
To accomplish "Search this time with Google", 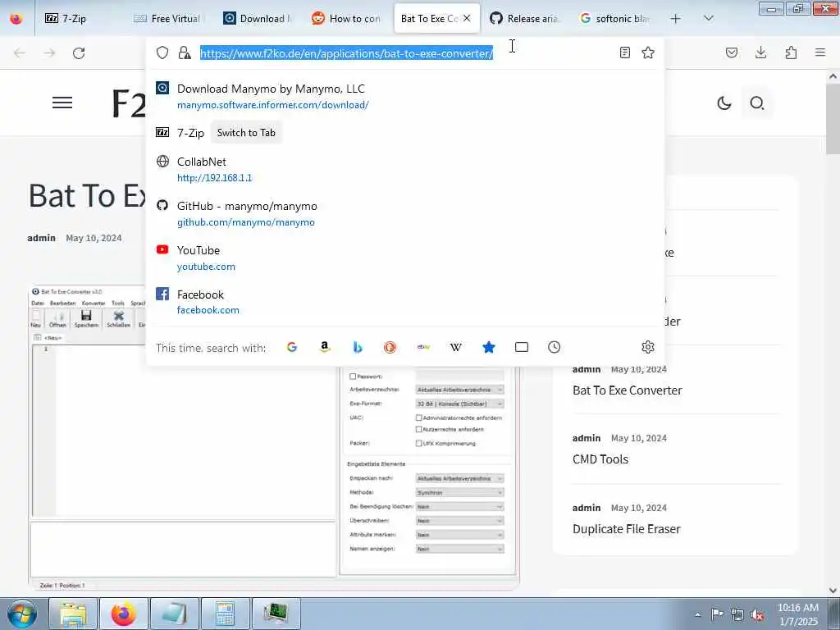I will point(292,347).
